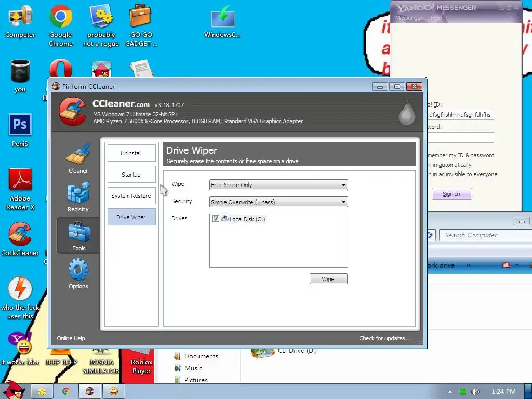Screen dimensions: 532x399
Task: Open the System Restore tool tab
Action: (x=131, y=196)
